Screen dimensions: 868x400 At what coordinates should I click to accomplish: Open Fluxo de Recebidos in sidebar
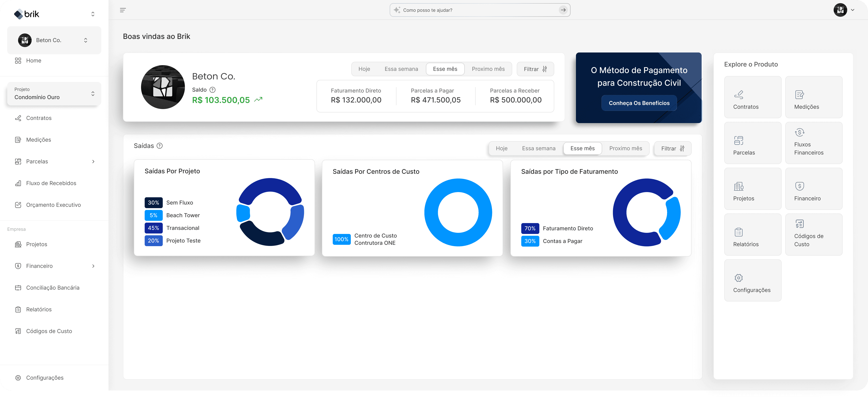51,183
